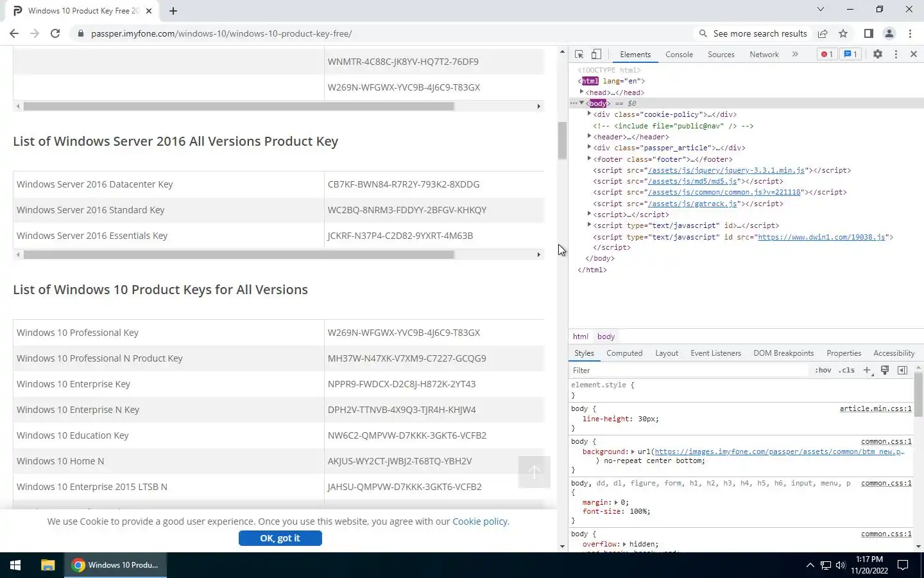This screenshot has width=924, height=578.
Task: Open the Computed styles tab
Action: coord(624,353)
